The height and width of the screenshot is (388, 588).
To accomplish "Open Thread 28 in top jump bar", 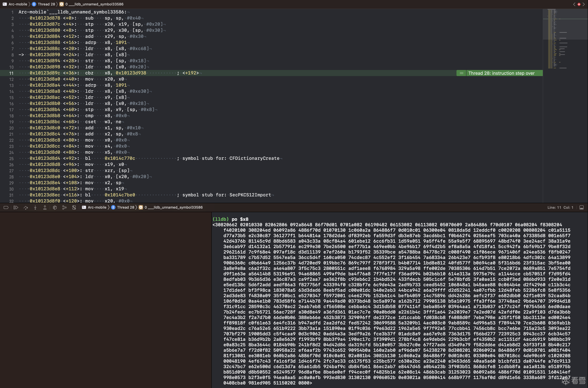I will pyautogui.click(x=46, y=4).
